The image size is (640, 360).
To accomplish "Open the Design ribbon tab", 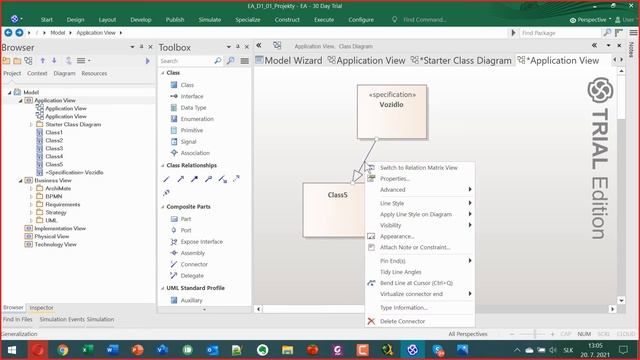I will pyautogui.click(x=76, y=20).
